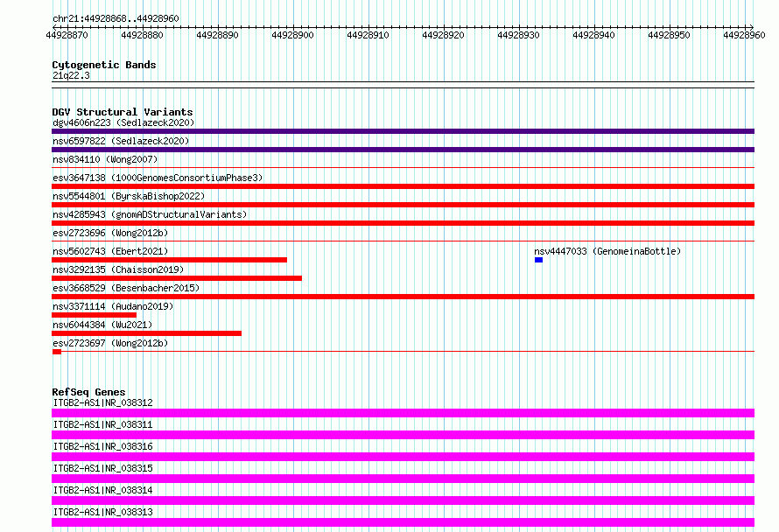
Task: Click the dgv4606n223 (Sedlazeck2020) variant label
Action: click(x=123, y=122)
